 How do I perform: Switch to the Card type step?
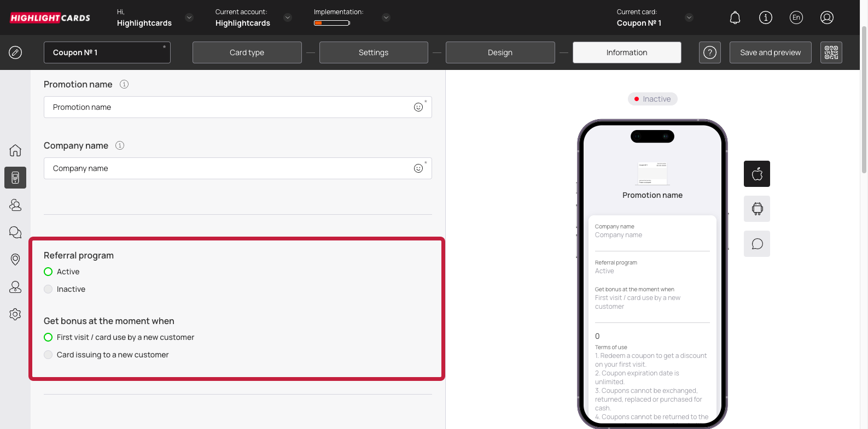point(247,52)
